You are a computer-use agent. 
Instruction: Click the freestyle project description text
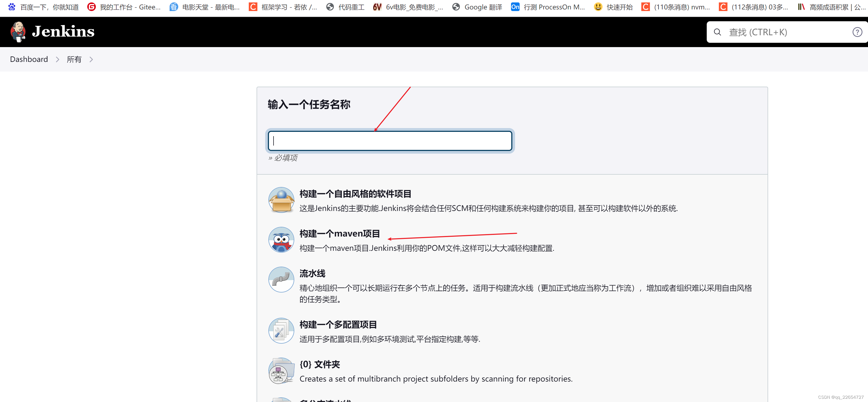(489, 209)
